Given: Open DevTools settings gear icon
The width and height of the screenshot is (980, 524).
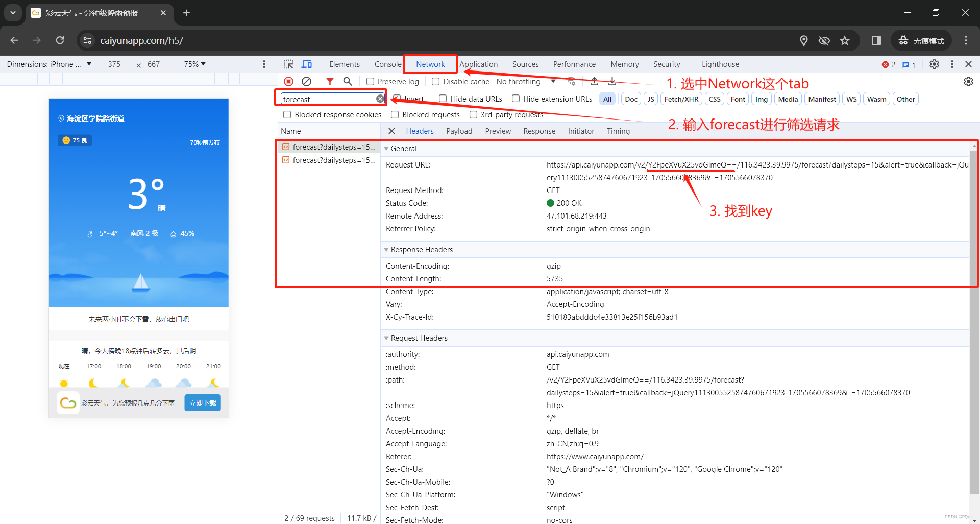Looking at the screenshot, I should point(934,64).
